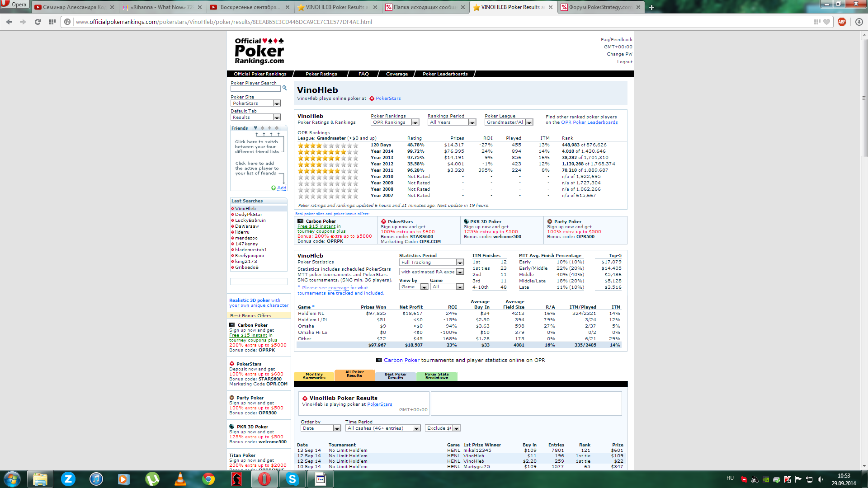Screen dimensions: 868x488
Task: Expand the Poker League Grandmaster dropdown
Action: click(509, 122)
